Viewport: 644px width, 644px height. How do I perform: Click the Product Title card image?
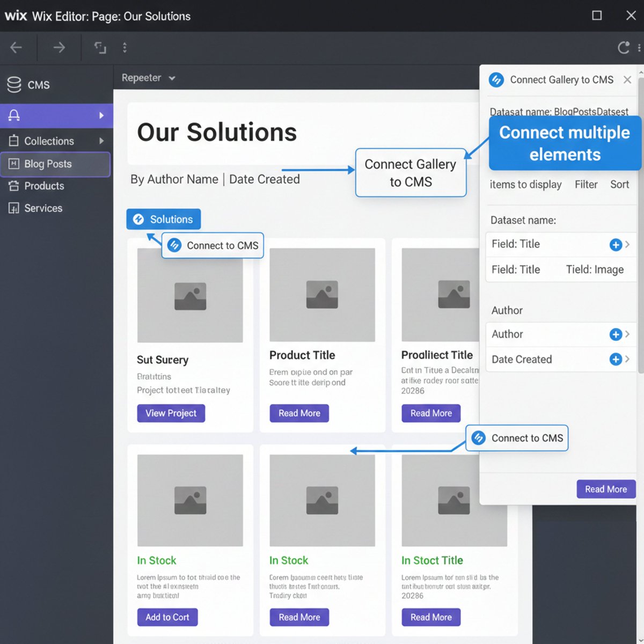click(x=322, y=295)
